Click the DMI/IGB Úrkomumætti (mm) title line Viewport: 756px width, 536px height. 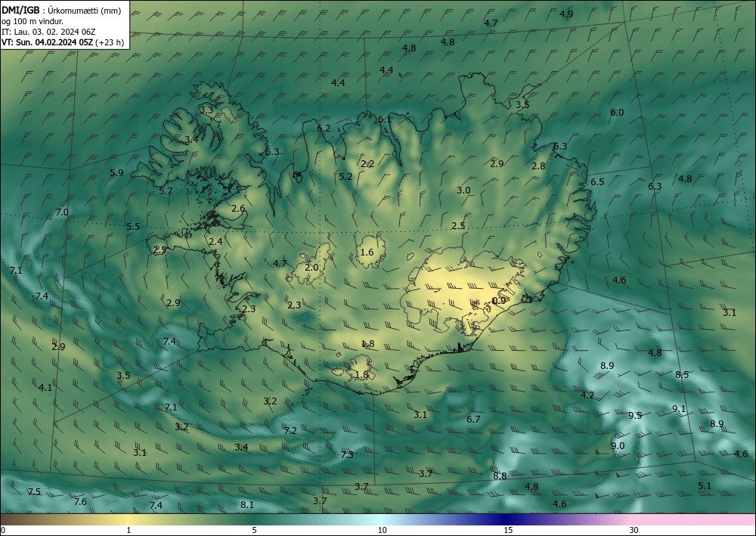click(x=61, y=11)
